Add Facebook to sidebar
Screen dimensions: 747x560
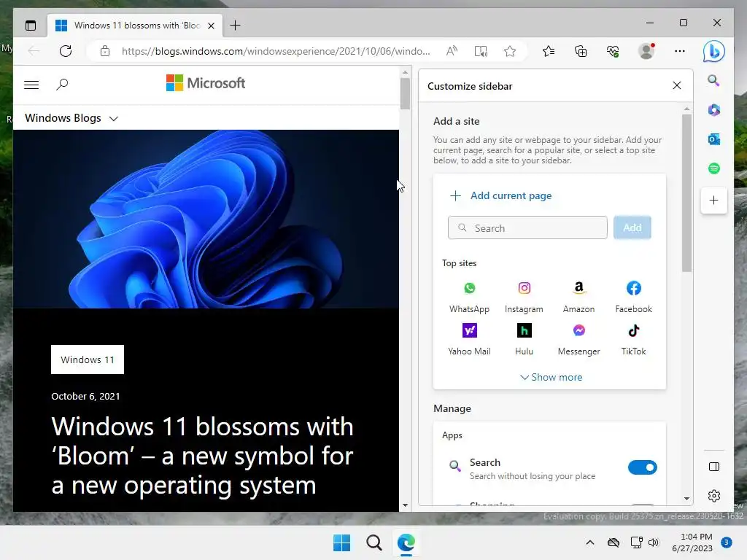[634, 297]
